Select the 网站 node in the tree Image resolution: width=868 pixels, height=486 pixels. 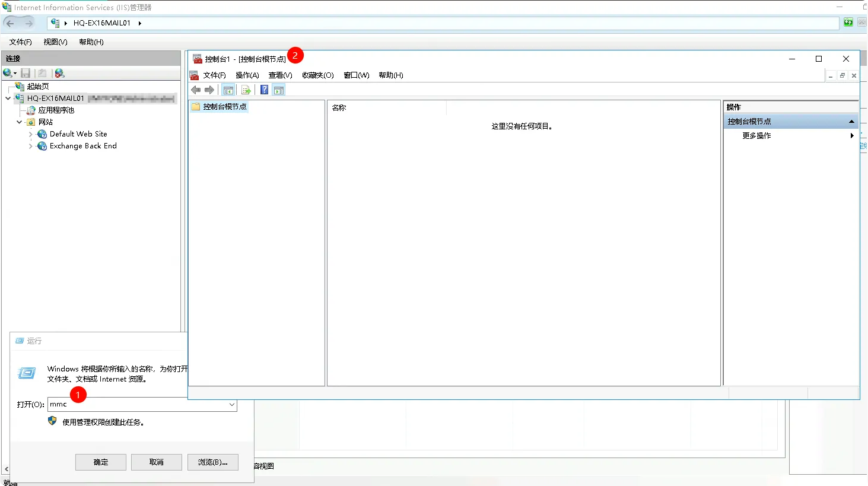[x=46, y=122]
